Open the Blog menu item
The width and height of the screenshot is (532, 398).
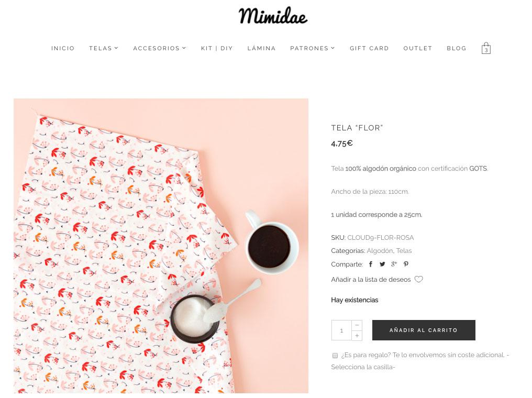pos(457,48)
